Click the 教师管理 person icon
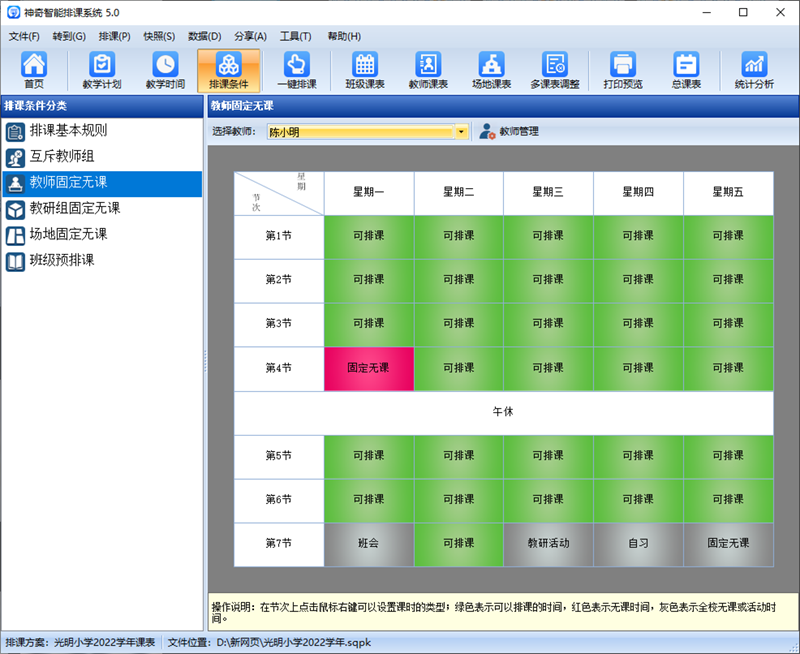The width and height of the screenshot is (800, 654). coord(487,132)
